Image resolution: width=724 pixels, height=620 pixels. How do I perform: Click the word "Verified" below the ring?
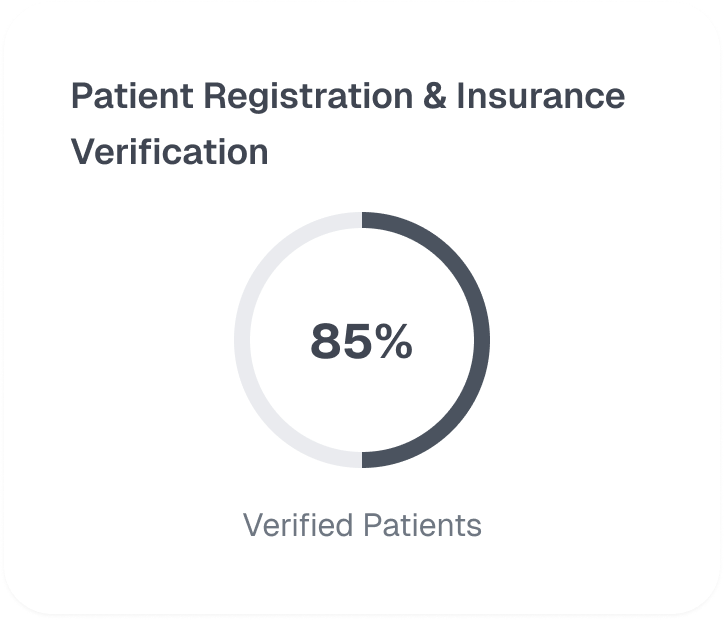(297, 525)
